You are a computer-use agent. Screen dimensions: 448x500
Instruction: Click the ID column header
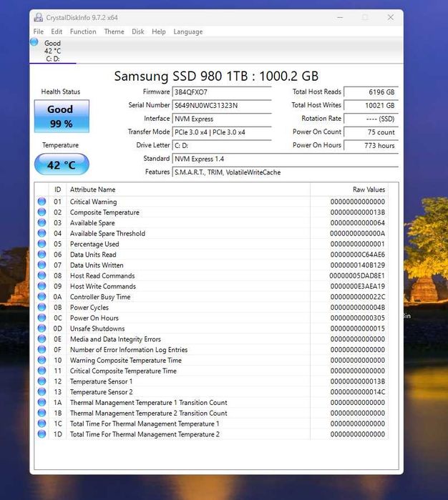click(57, 190)
